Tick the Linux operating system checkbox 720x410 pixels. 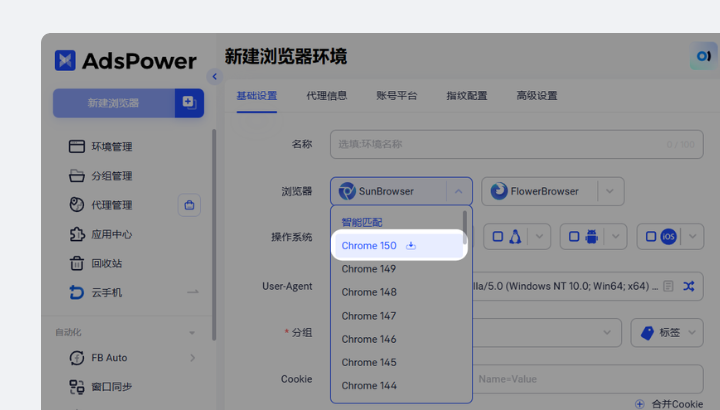(x=498, y=236)
